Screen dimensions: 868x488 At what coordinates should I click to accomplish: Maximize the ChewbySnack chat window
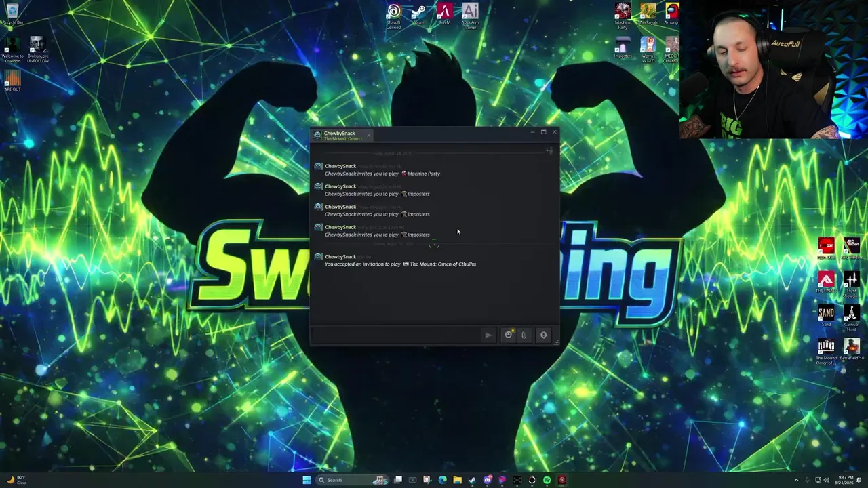point(543,132)
